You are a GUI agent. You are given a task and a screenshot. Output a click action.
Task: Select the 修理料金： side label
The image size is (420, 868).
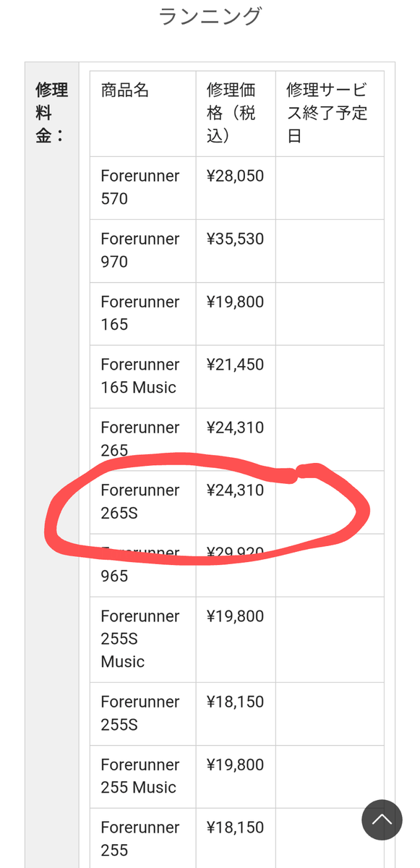pos(51,113)
